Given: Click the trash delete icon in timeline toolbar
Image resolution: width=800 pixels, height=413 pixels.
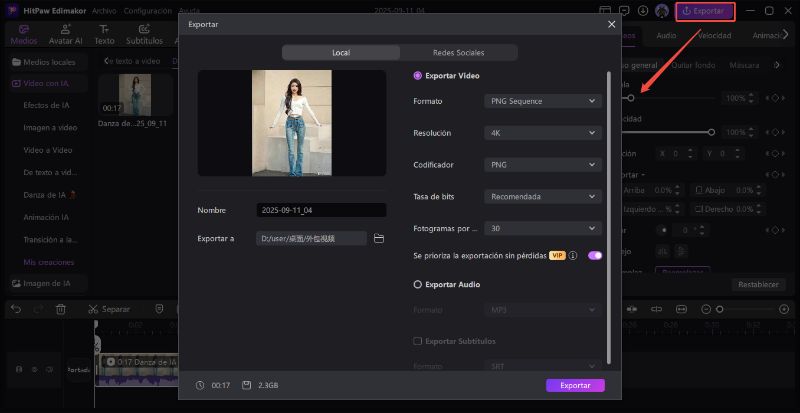Looking at the screenshot, I should [61, 309].
